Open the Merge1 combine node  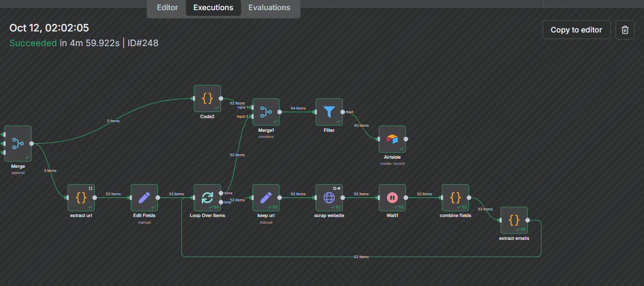[x=266, y=112]
